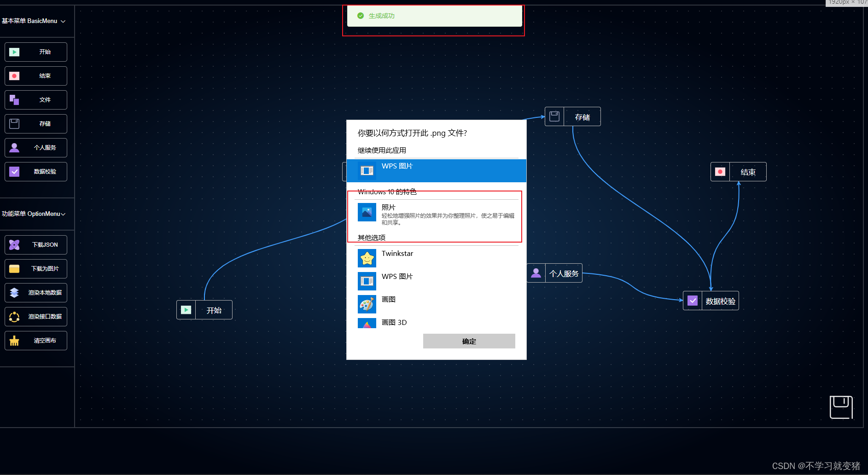Click the 文件 purple squares icon in the sidebar
The image size is (868, 475).
[x=14, y=100]
